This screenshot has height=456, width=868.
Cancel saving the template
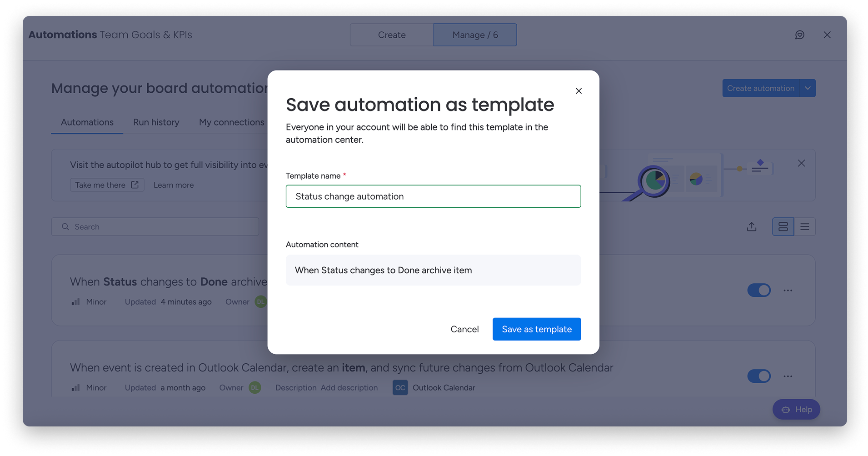click(464, 329)
